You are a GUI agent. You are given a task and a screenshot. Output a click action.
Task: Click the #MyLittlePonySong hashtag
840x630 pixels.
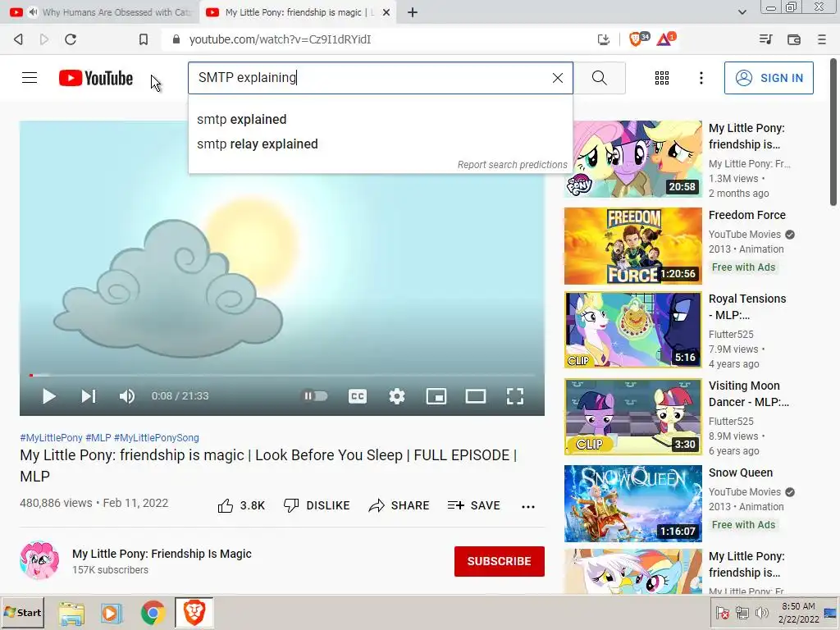(x=157, y=438)
